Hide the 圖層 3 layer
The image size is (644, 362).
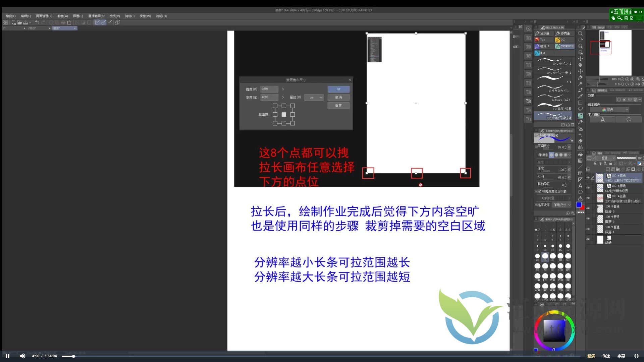[x=588, y=209]
